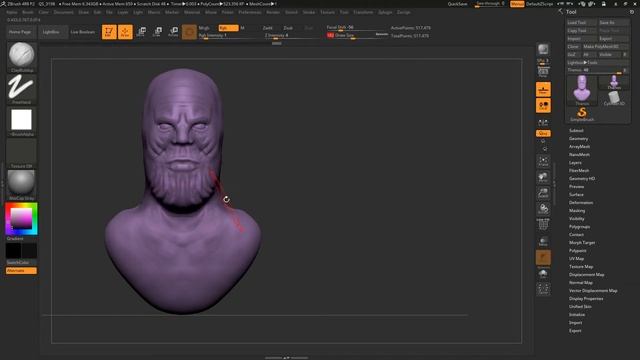
Task: Expand the Polygroups subpalette
Action: pyautogui.click(x=579, y=227)
